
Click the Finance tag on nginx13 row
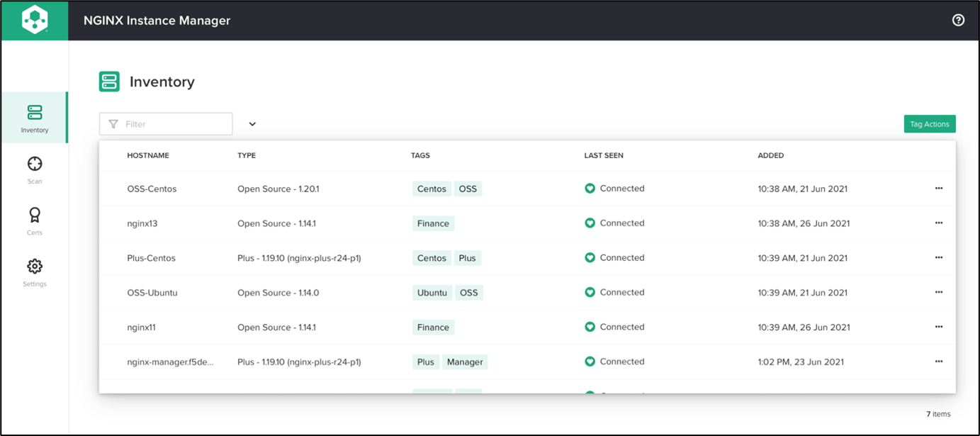[433, 223]
